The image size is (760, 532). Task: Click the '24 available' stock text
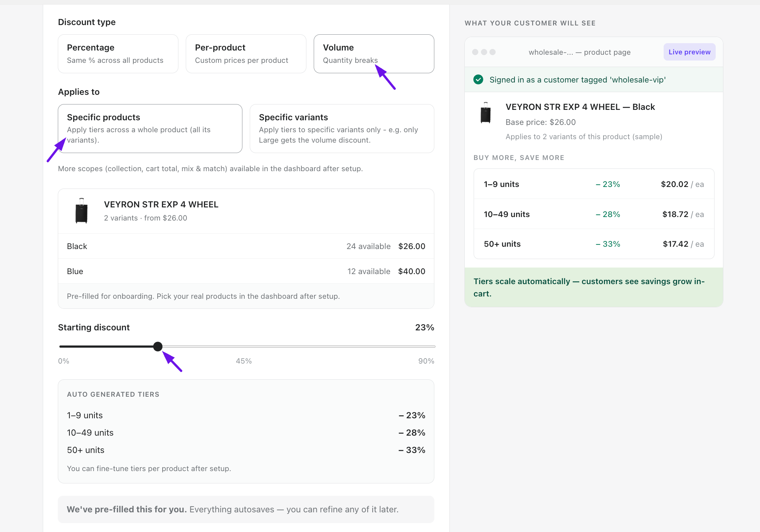coord(368,246)
